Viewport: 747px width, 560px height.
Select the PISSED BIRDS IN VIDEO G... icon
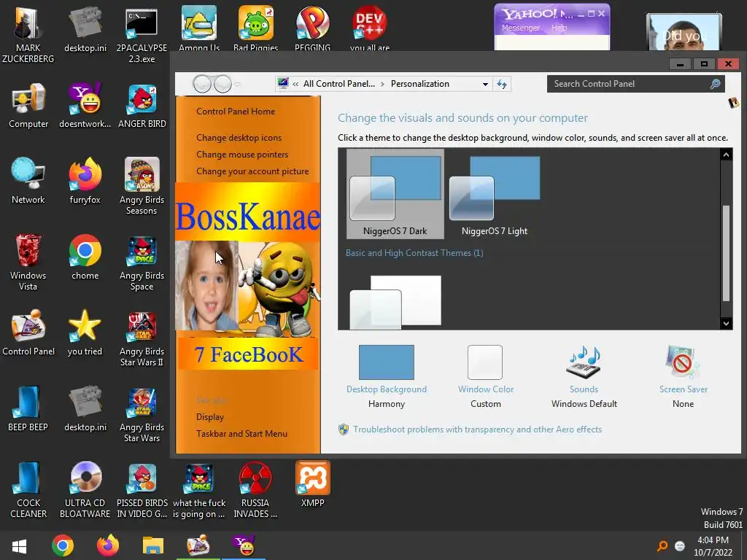pyautogui.click(x=142, y=489)
